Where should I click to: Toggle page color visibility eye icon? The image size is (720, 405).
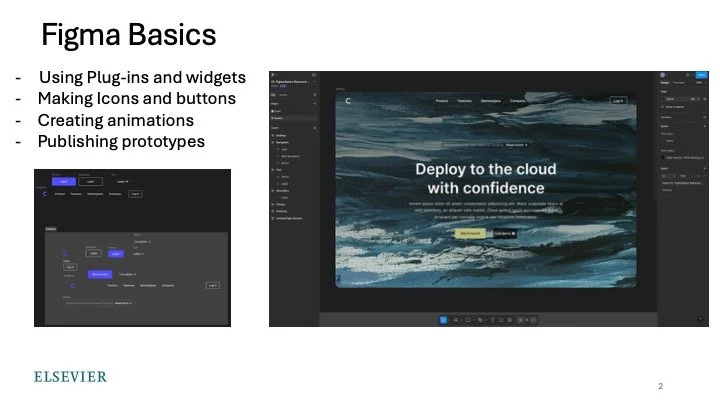point(705,99)
